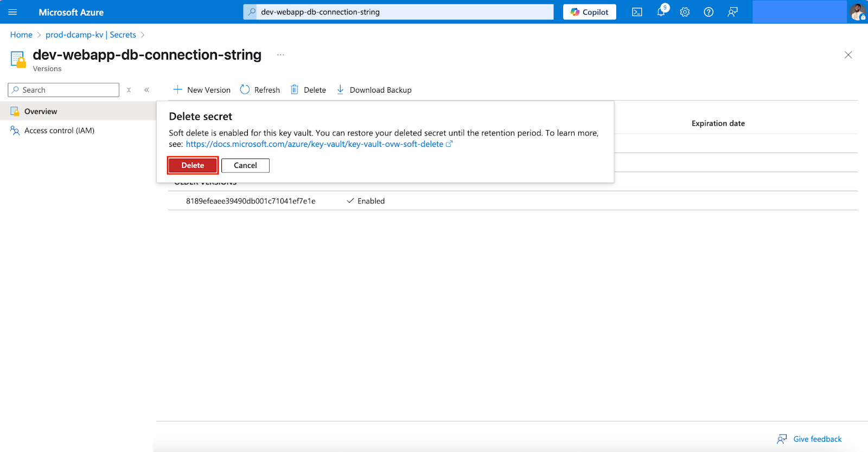868x452 pixels.
Task: Clear the sidebar search with X
Action: point(129,90)
